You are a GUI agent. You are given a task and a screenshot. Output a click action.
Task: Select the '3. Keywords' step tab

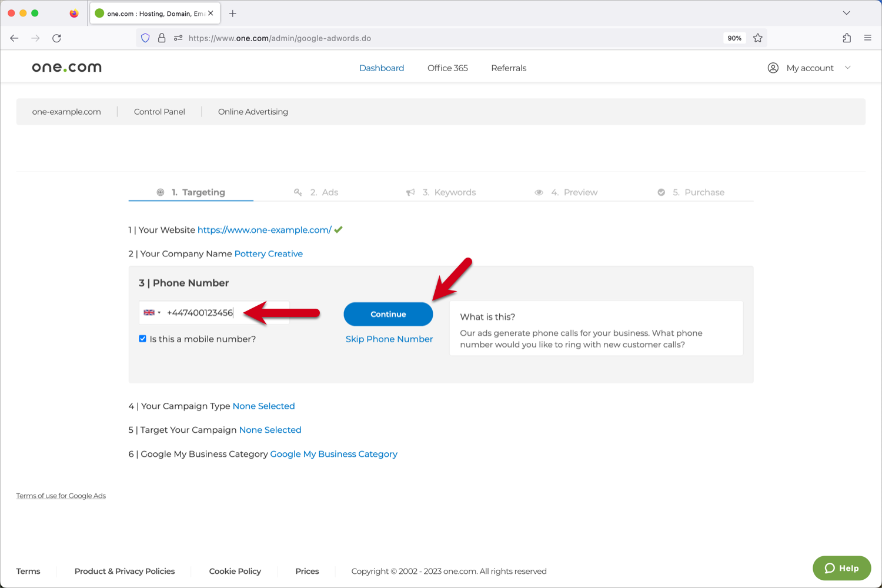449,192
